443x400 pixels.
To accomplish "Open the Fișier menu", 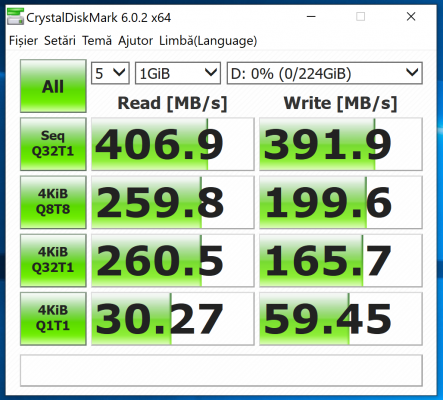I will 23,41.
